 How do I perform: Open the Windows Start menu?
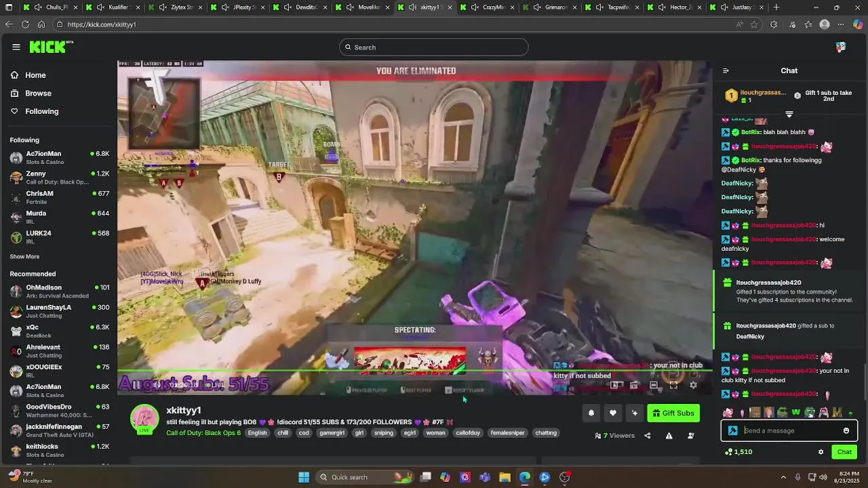(x=304, y=477)
